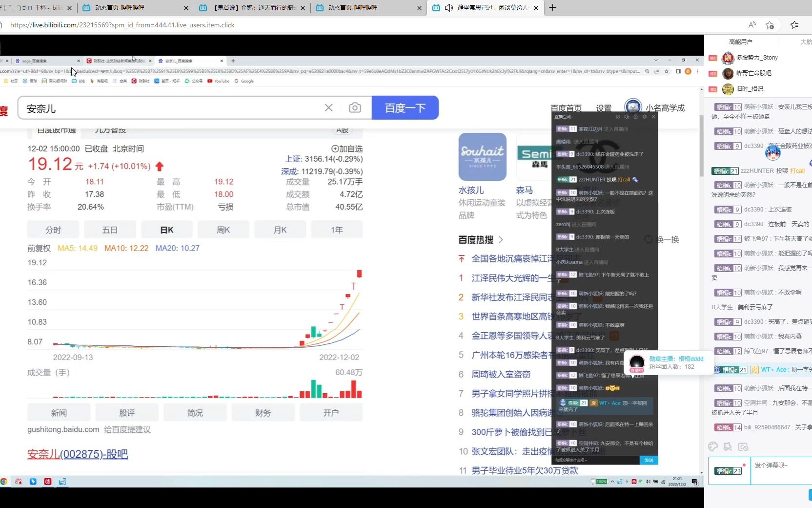This screenshot has height=508, width=812.
Task: Add stock to 加自选 watchlist
Action: tap(347, 148)
